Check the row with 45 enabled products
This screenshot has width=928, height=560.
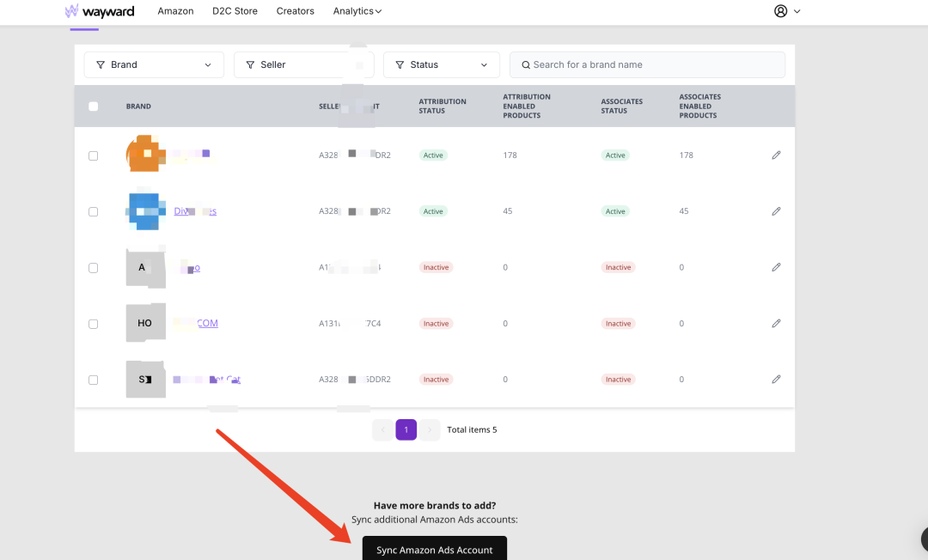tap(94, 211)
